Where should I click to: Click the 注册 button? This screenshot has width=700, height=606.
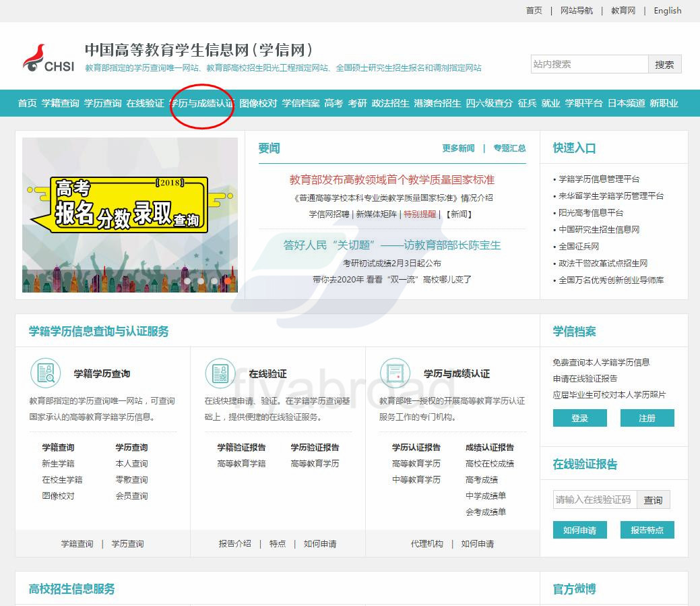click(x=647, y=418)
